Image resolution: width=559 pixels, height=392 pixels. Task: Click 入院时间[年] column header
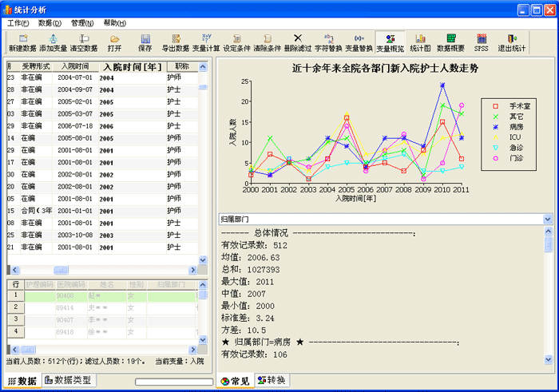pyautogui.click(x=133, y=66)
